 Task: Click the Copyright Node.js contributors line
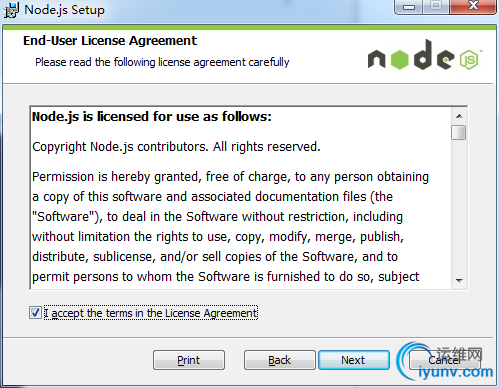[x=176, y=147]
